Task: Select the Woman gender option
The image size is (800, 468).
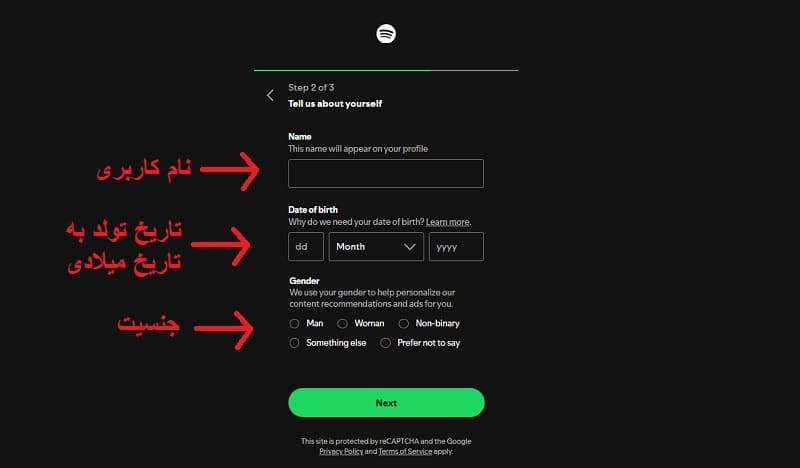Action: pyautogui.click(x=343, y=324)
